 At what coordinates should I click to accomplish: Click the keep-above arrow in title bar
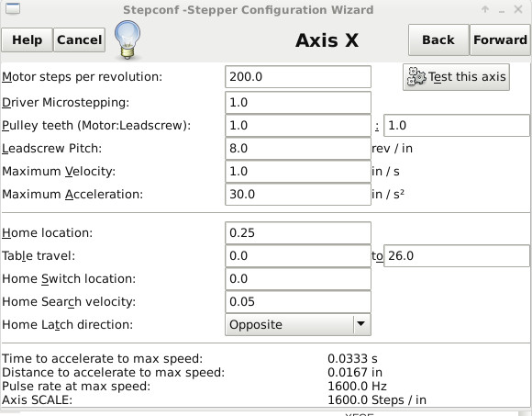point(485,9)
